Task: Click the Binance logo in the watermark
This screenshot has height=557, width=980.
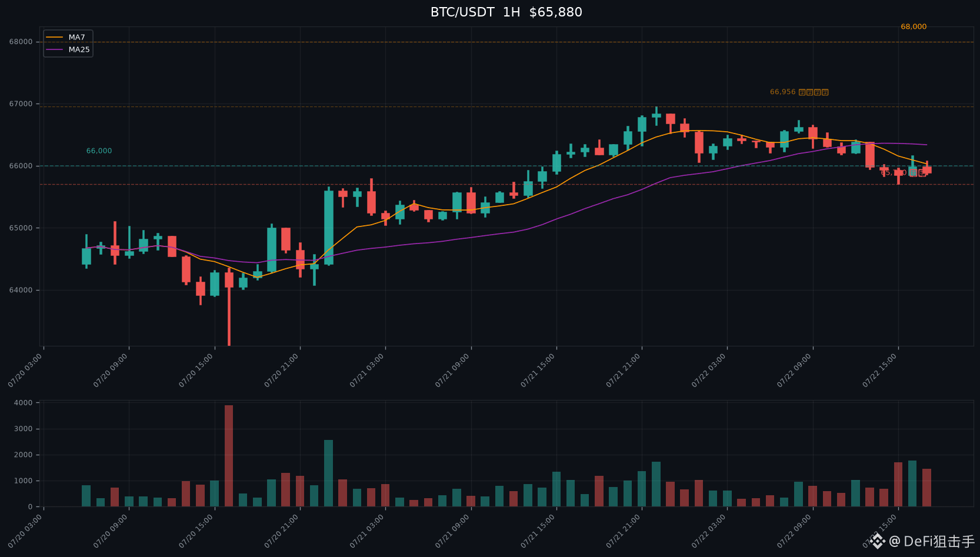Action: pyautogui.click(x=878, y=541)
